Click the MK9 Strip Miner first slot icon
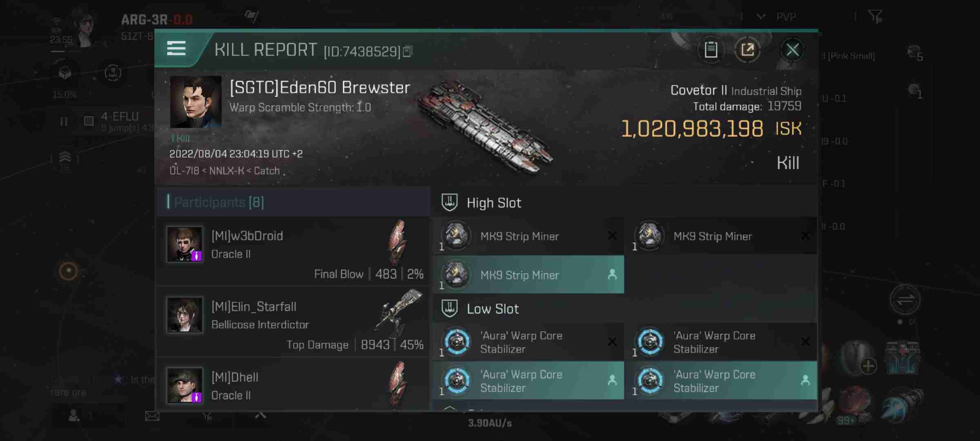Image resolution: width=980 pixels, height=441 pixels. click(456, 236)
